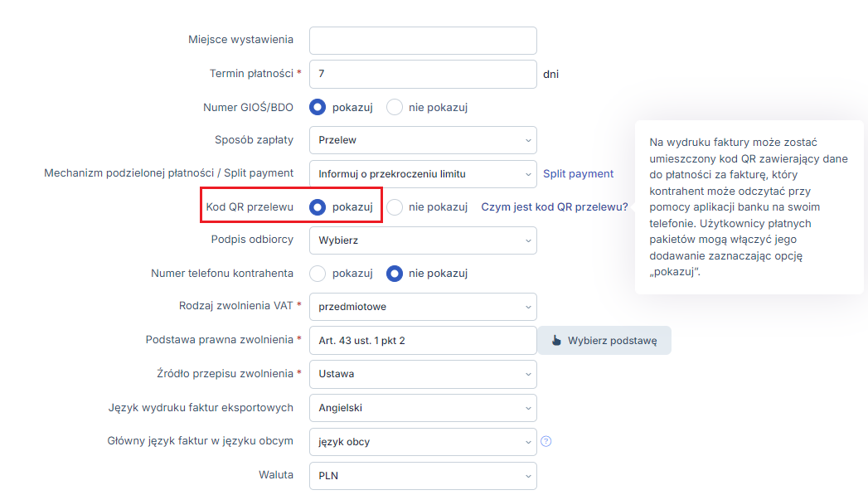Expand the Rodzaj zwolnienia VAT dropdown
868x495 pixels.
[423, 307]
